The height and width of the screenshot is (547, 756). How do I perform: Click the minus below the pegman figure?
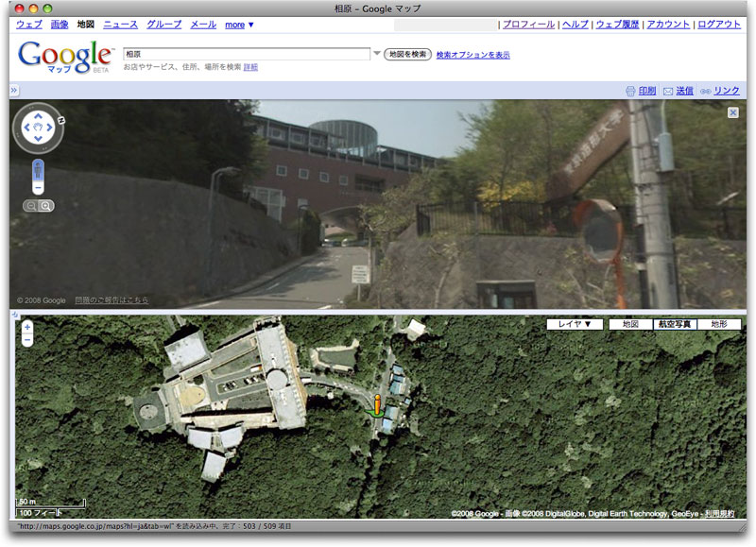(38, 187)
